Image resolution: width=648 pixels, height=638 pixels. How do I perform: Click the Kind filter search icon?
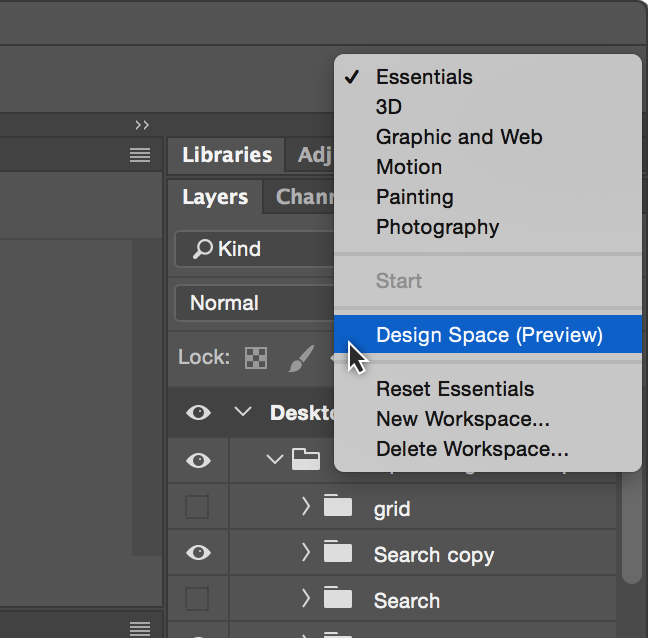click(202, 249)
